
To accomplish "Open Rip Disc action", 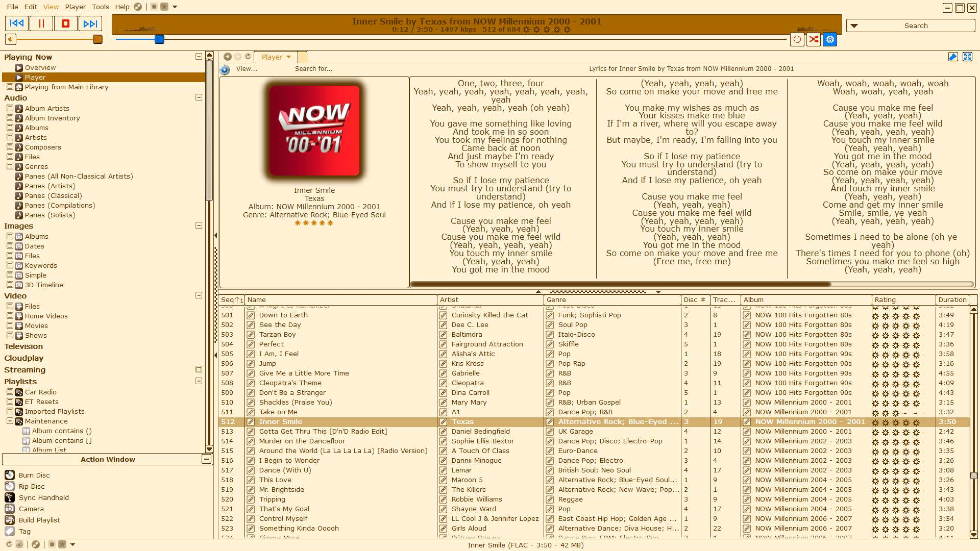I will point(32,486).
